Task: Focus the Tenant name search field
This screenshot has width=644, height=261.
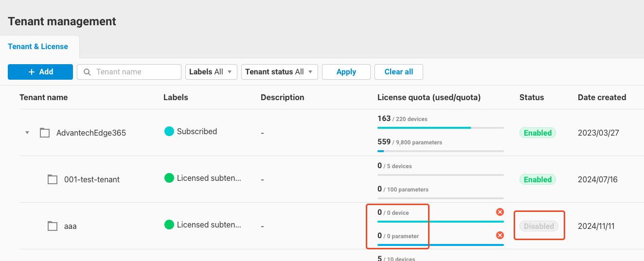Action: pyautogui.click(x=129, y=71)
